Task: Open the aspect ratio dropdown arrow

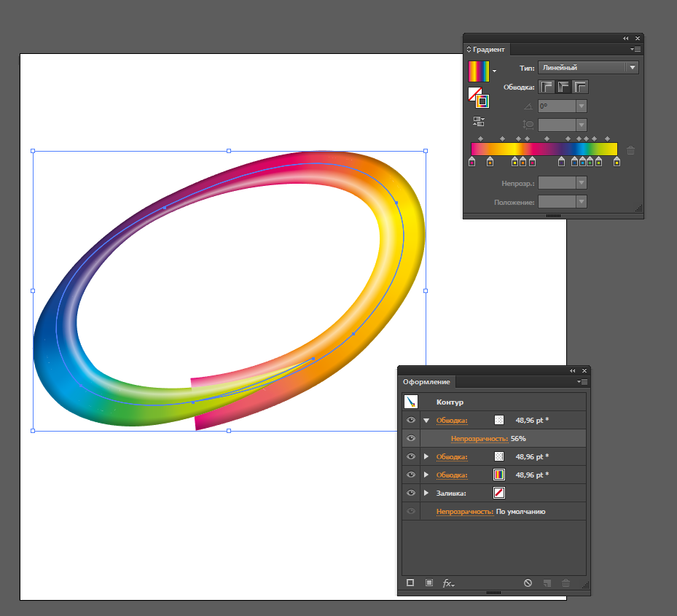Action: 582,125
